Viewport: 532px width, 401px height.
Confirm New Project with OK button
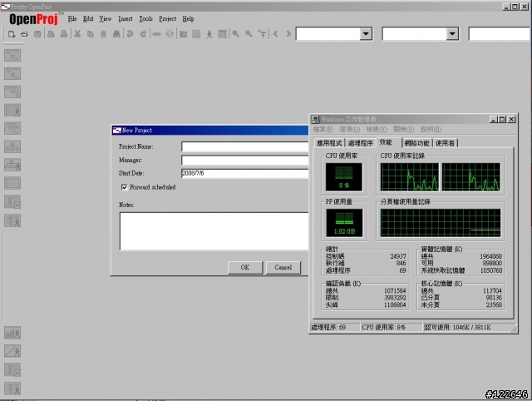(245, 268)
